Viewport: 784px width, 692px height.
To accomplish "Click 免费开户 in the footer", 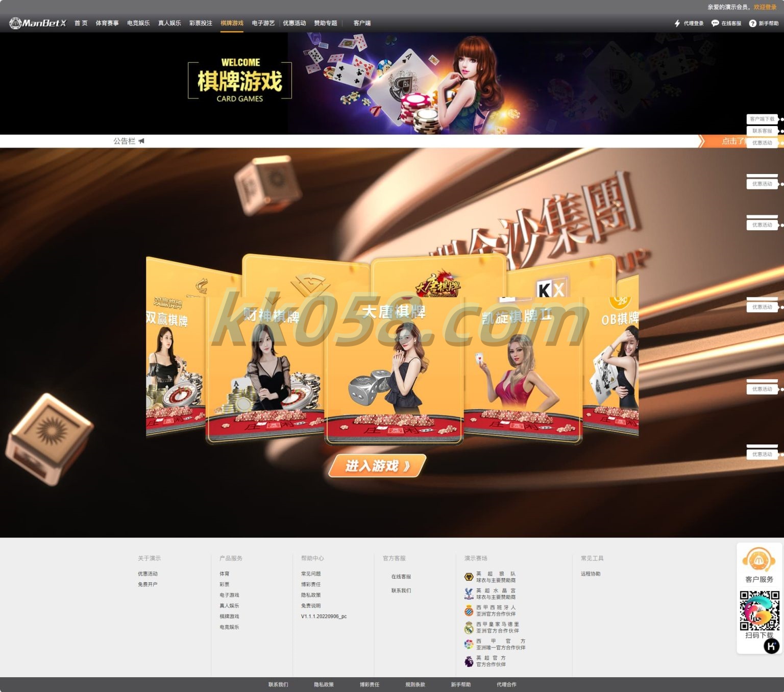I will [x=148, y=585].
